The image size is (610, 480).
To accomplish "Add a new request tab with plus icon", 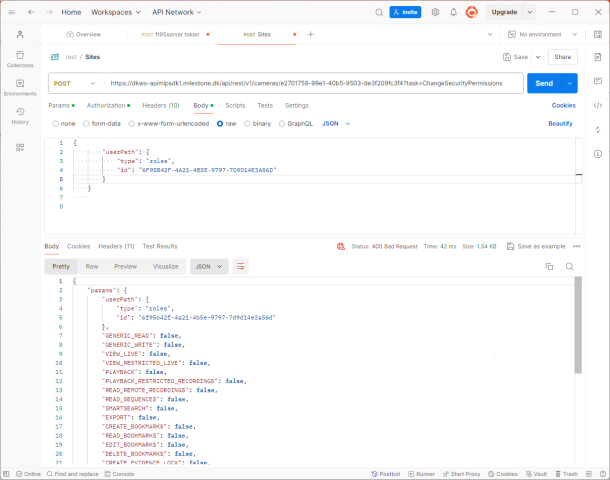I will pos(310,34).
